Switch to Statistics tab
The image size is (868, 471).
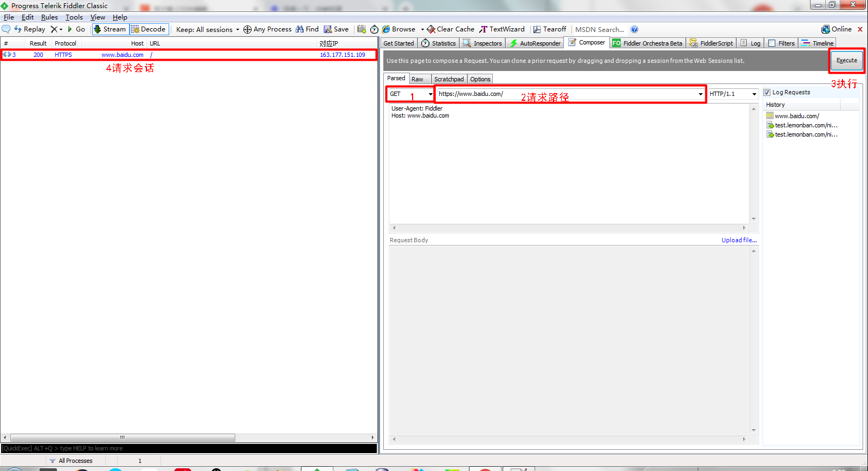439,43
